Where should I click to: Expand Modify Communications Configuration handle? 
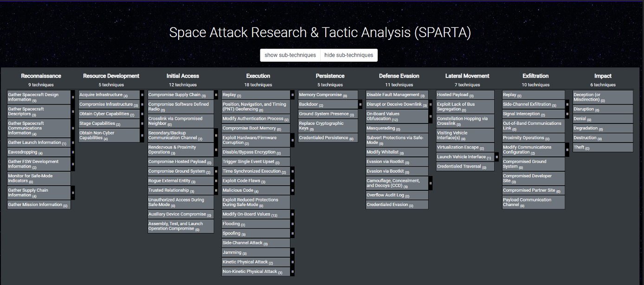click(x=567, y=150)
